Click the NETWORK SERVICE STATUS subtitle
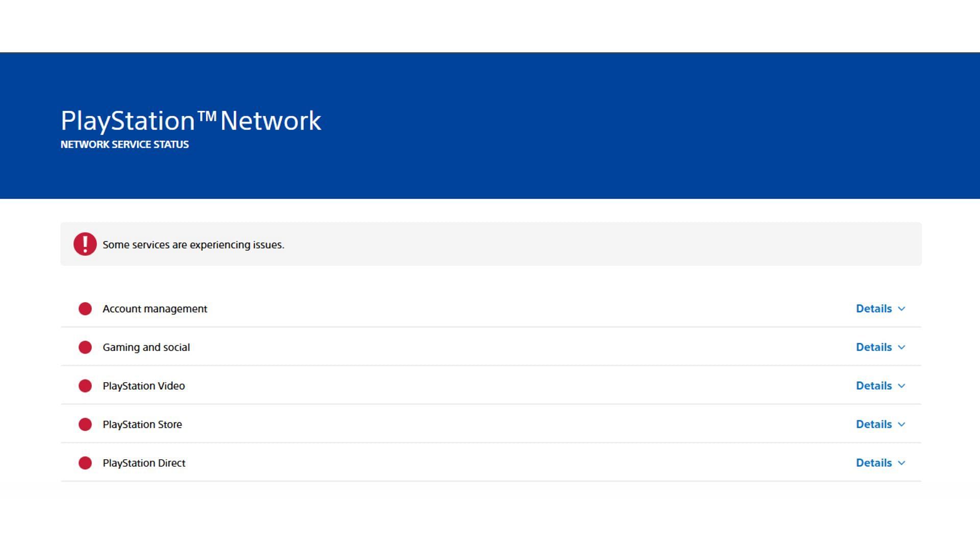Viewport: 980px width, 551px height. pos(125,144)
